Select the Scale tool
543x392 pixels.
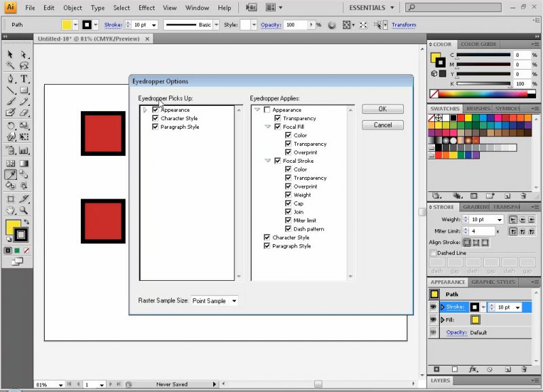point(24,125)
